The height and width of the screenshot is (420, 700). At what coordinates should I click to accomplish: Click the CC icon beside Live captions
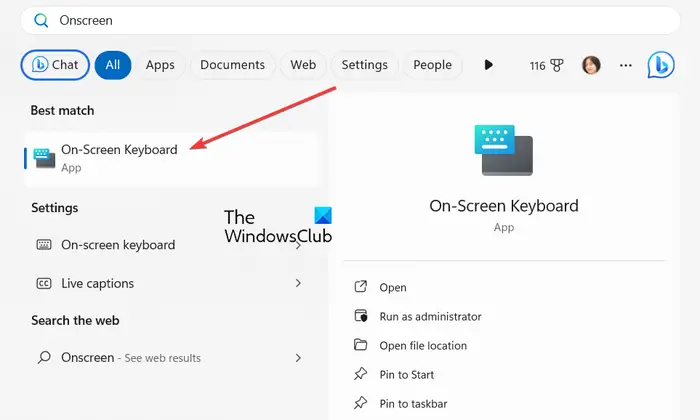(x=44, y=283)
